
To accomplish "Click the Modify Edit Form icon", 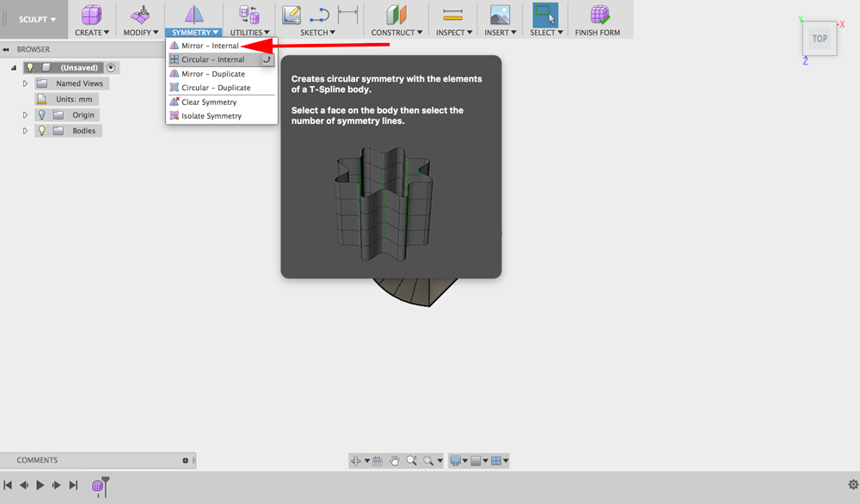I will pos(141,15).
